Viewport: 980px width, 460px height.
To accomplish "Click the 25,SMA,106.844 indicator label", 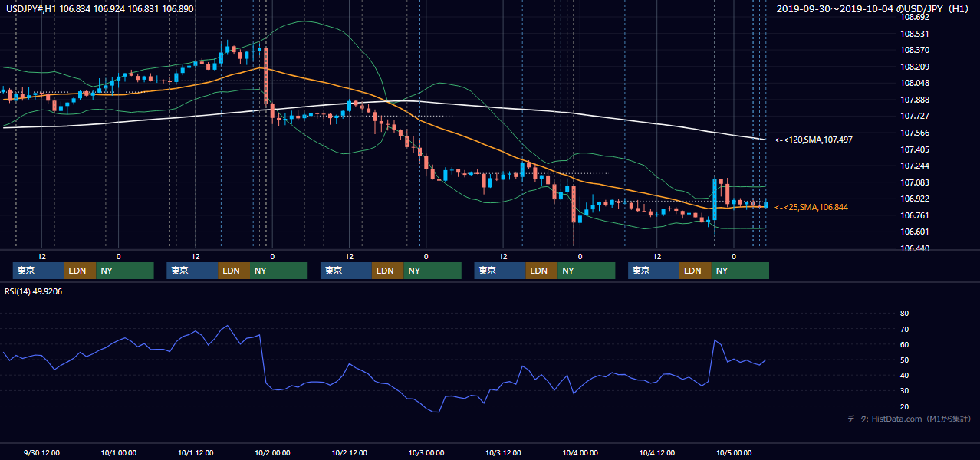I will coord(811,207).
